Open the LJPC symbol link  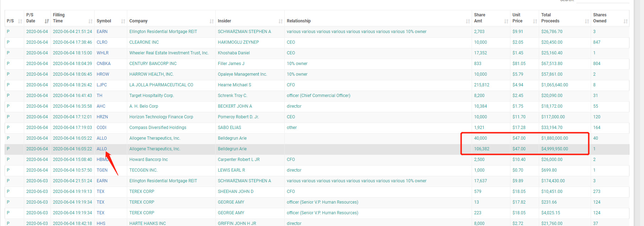tap(102, 85)
